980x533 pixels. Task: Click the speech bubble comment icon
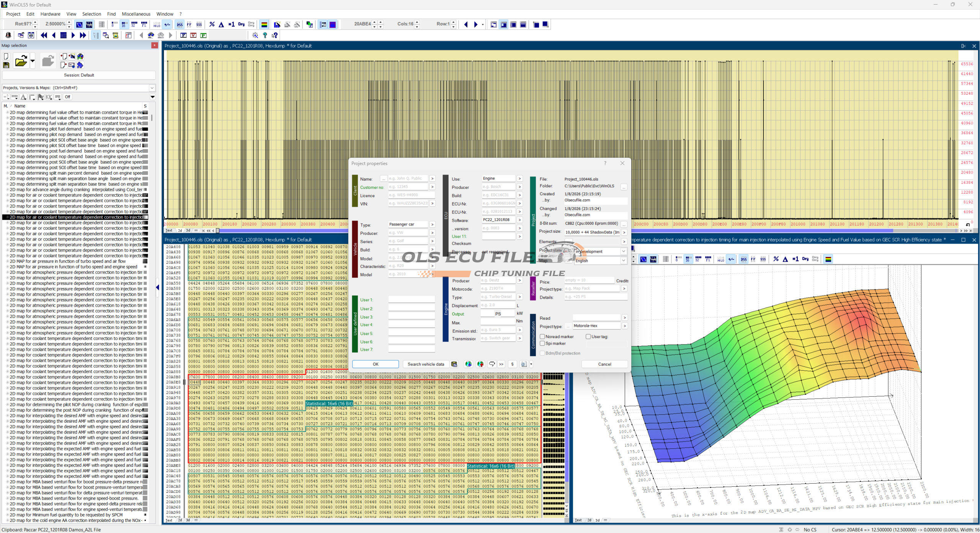tap(492, 364)
